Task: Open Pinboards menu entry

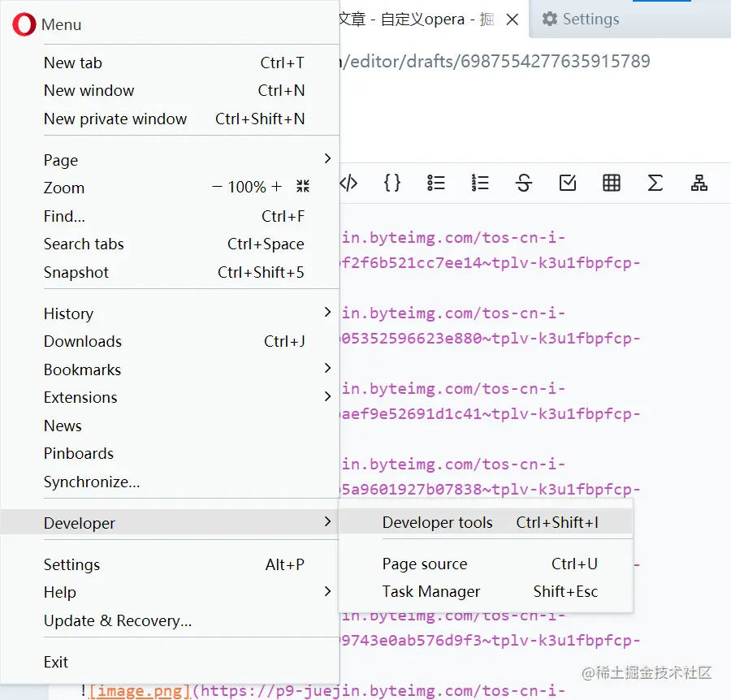Action: click(171, 453)
